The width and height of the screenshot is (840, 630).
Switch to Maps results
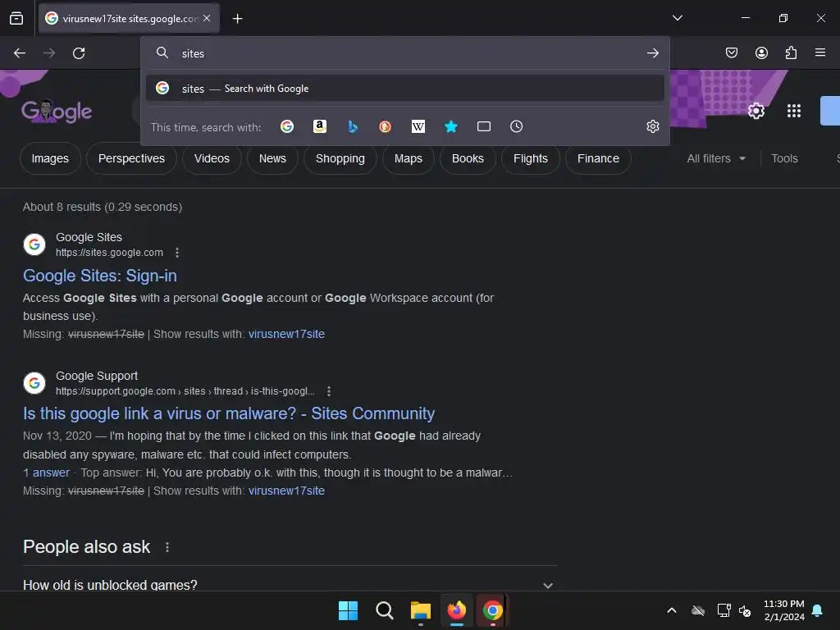[x=409, y=158]
